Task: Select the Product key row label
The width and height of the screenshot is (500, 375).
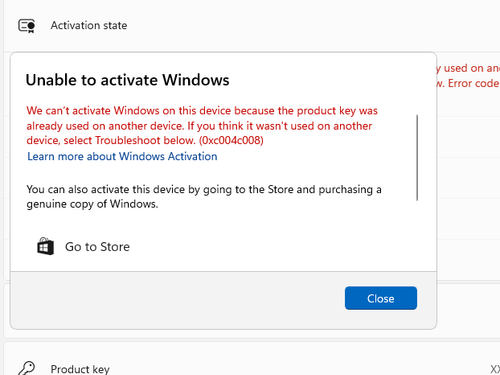Action: (80, 369)
